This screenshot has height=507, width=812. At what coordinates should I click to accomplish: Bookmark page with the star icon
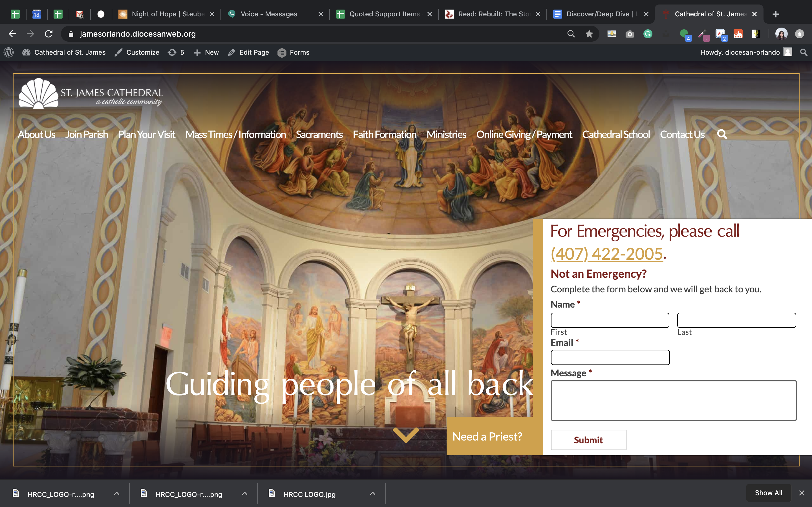589,34
